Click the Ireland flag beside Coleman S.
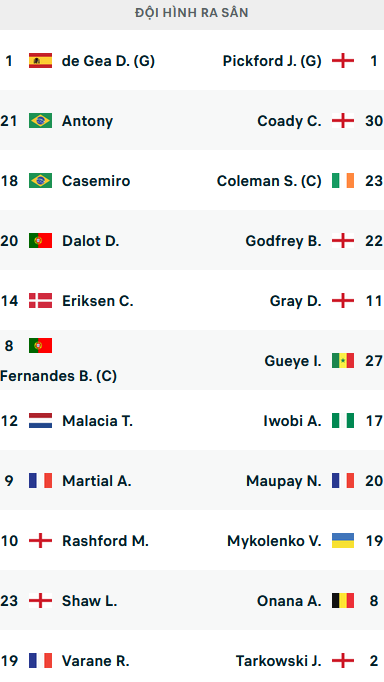384x682 pixels. click(x=343, y=181)
